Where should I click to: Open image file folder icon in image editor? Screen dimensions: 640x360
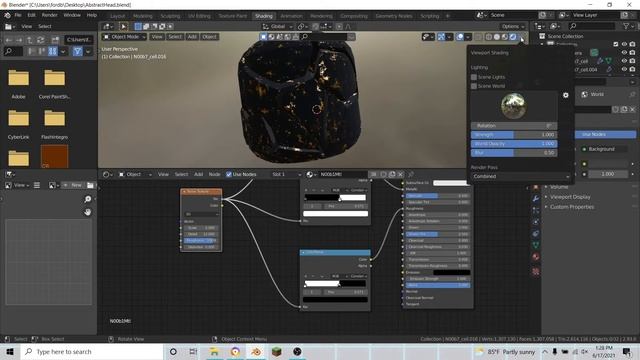pos(90,185)
